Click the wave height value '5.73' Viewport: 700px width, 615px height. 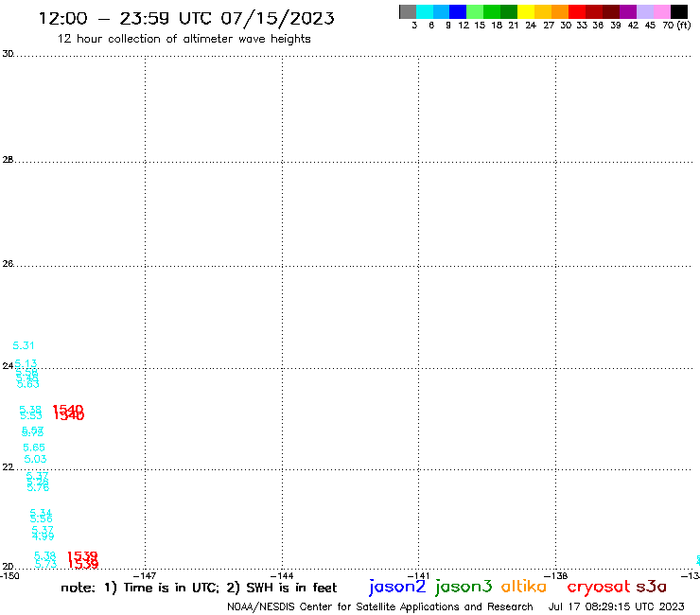point(46,565)
